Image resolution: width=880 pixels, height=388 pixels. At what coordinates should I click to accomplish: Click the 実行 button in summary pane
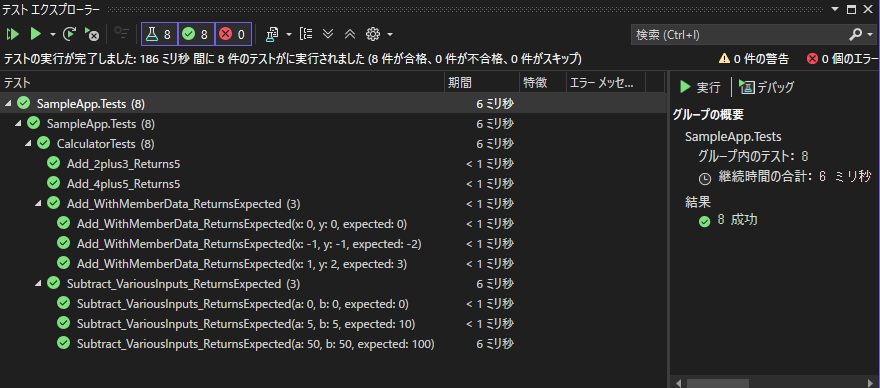pyautogui.click(x=700, y=87)
